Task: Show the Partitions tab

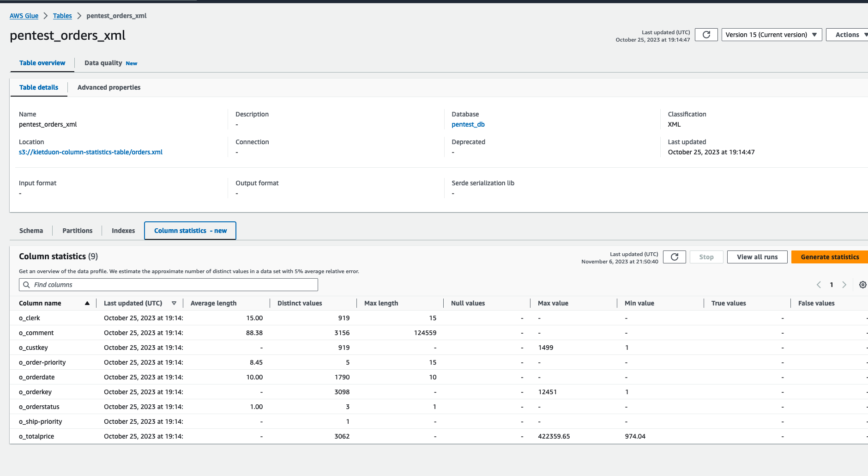Action: [x=77, y=231]
